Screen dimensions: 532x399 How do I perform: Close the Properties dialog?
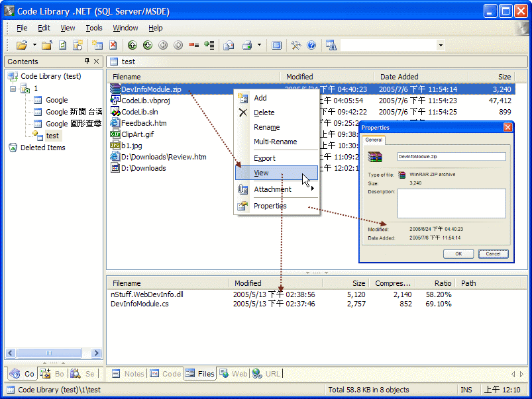507,127
